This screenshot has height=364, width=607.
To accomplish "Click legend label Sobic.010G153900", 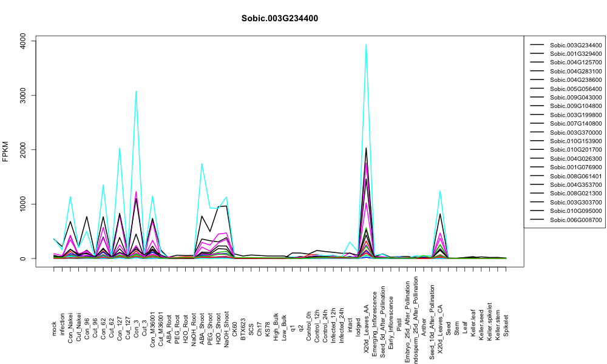I will pos(575,141).
